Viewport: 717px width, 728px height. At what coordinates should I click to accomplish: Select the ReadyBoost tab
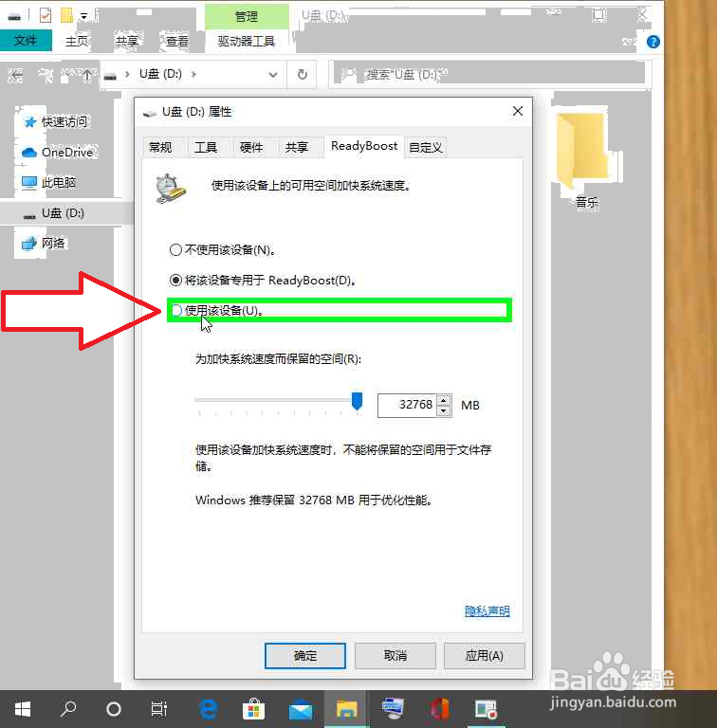pyautogui.click(x=364, y=146)
